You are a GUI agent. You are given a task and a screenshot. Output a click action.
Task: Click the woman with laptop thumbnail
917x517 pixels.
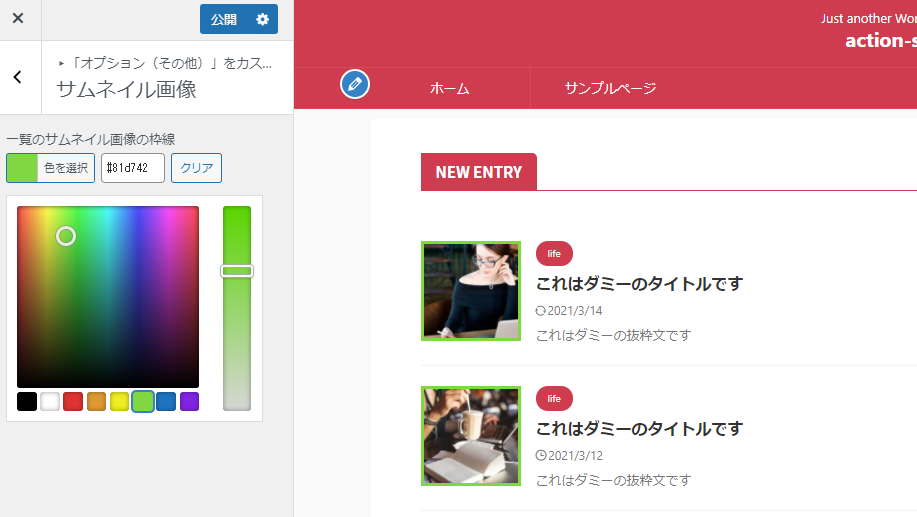[x=471, y=291]
